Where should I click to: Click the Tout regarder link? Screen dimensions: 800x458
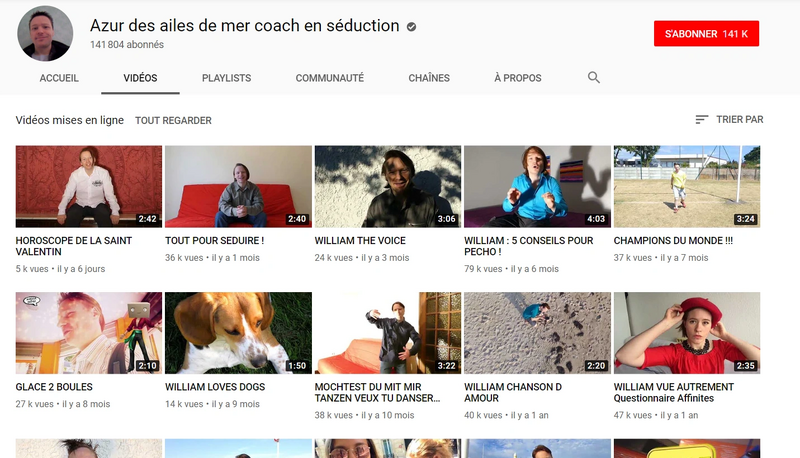pyautogui.click(x=173, y=121)
